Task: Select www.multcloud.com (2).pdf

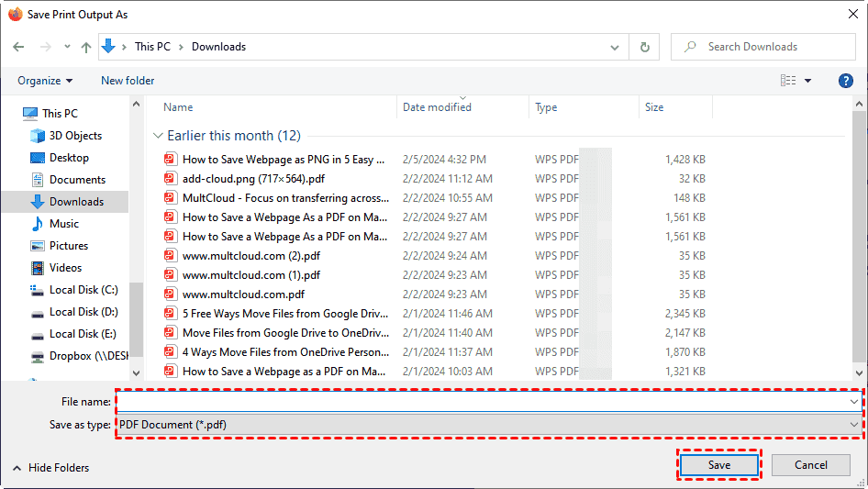Action: [251, 256]
